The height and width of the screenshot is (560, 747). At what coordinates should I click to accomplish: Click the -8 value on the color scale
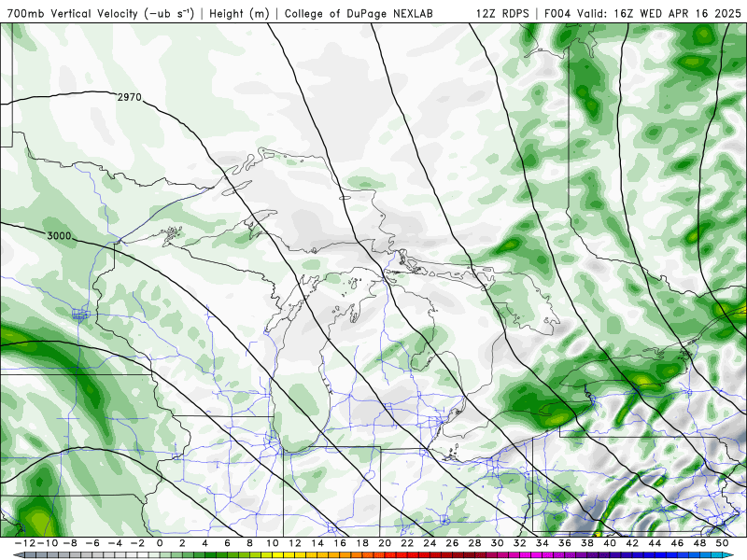point(69,543)
